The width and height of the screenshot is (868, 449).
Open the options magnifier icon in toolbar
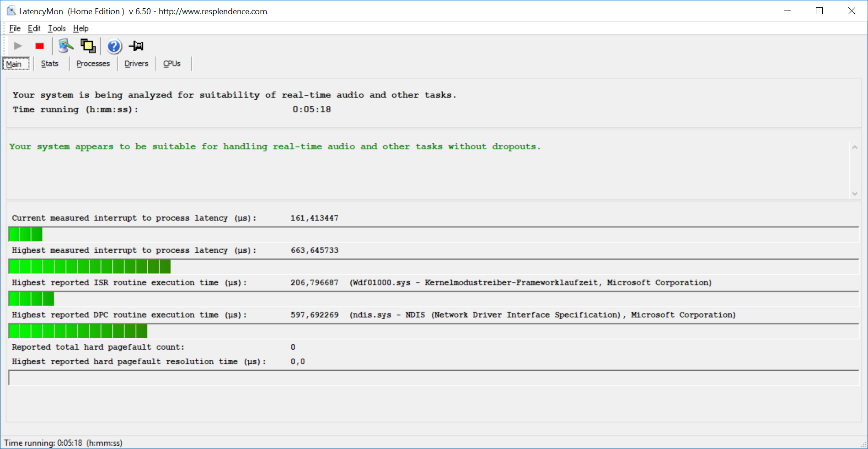[x=66, y=46]
